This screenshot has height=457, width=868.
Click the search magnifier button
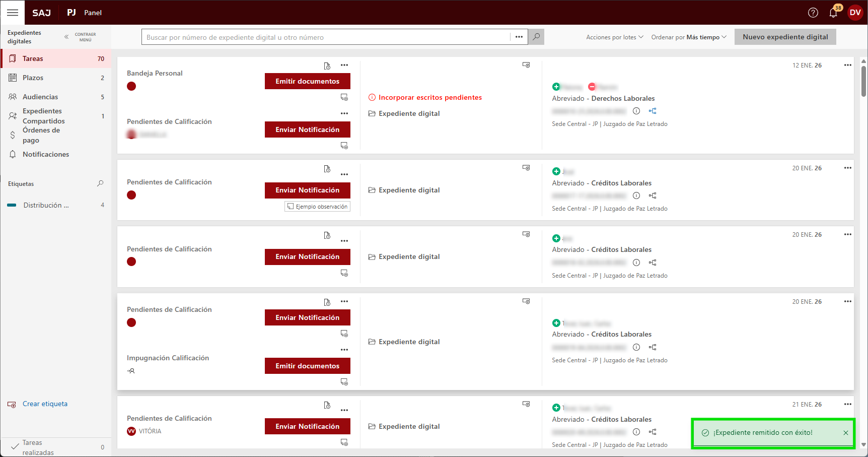[x=536, y=37]
